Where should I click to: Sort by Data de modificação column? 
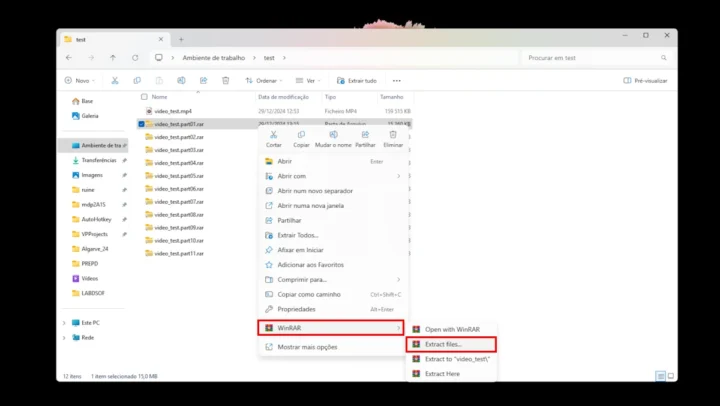point(283,97)
